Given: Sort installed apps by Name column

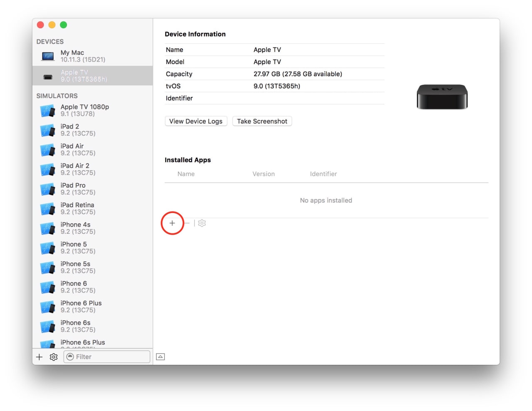Looking at the screenshot, I should click(x=186, y=174).
